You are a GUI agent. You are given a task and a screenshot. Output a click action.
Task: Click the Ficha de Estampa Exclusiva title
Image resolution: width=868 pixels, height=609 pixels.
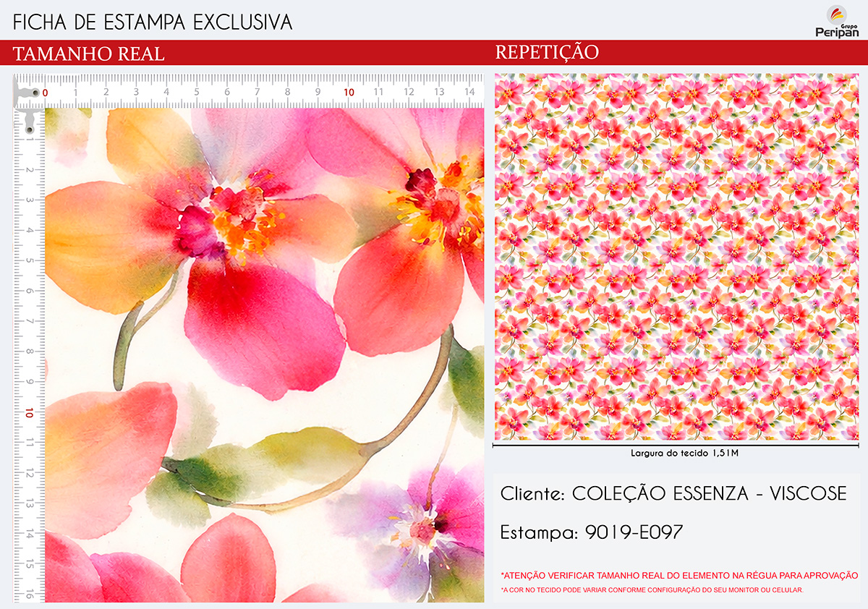coord(153,22)
